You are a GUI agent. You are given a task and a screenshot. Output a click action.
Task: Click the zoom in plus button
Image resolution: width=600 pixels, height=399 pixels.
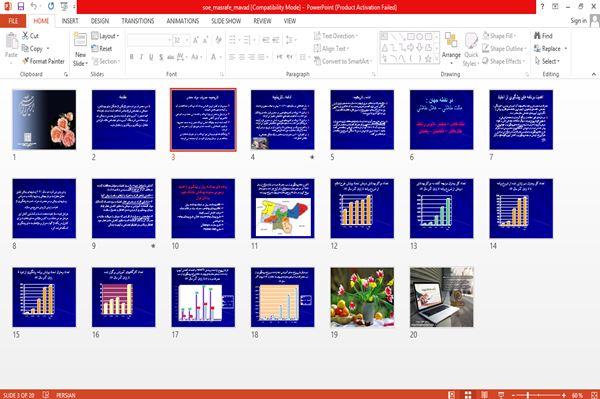564,395
